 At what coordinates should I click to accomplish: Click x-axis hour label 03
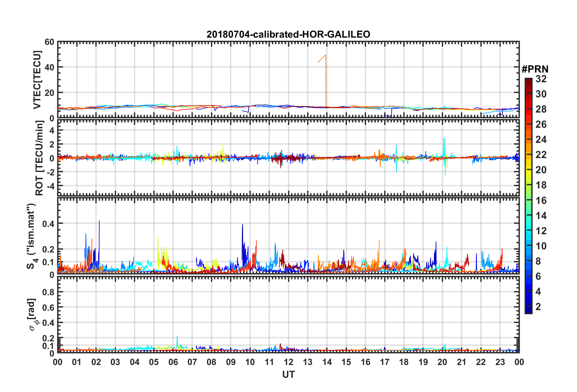click(x=115, y=362)
